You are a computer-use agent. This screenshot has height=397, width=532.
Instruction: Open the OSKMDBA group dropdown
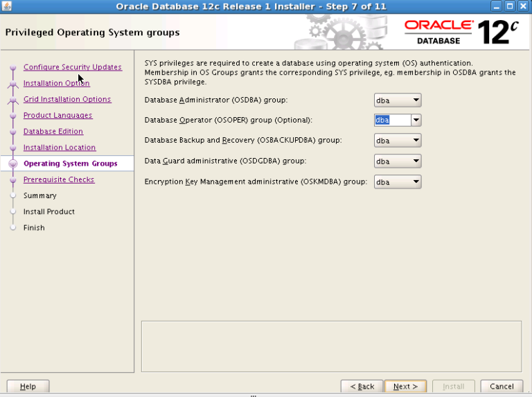click(x=398, y=182)
